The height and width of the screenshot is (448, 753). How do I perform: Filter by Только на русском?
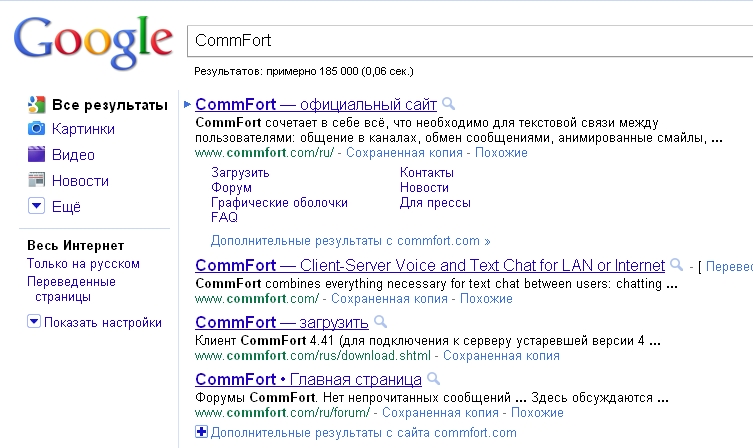tap(83, 264)
